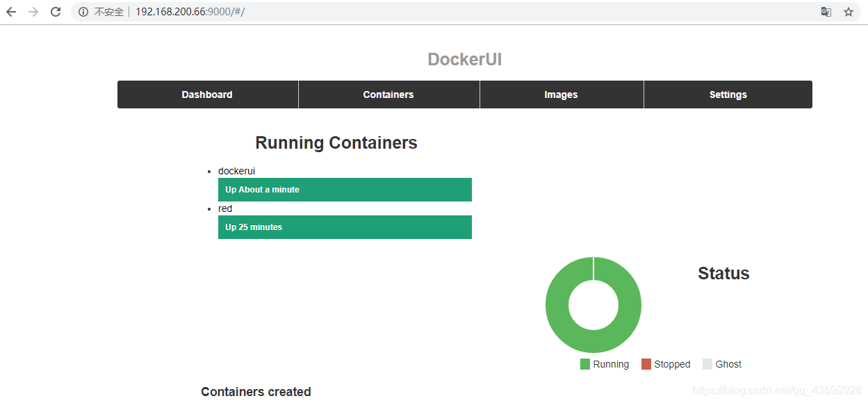Click the 'Containers created' heading
The height and width of the screenshot is (403, 868).
coord(256,392)
